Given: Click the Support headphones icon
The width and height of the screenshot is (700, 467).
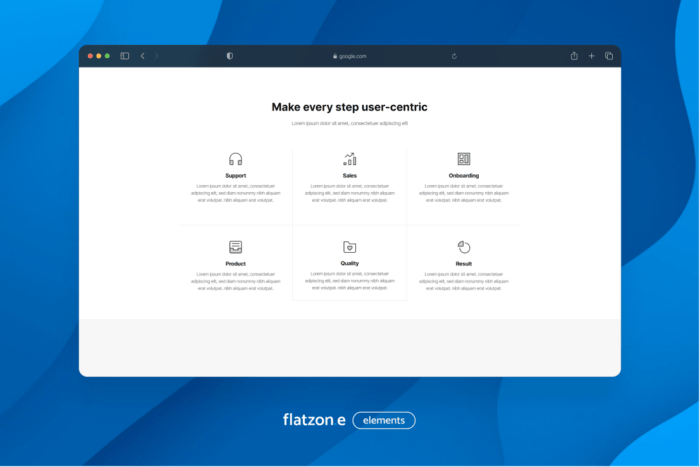Looking at the screenshot, I should pos(235,159).
